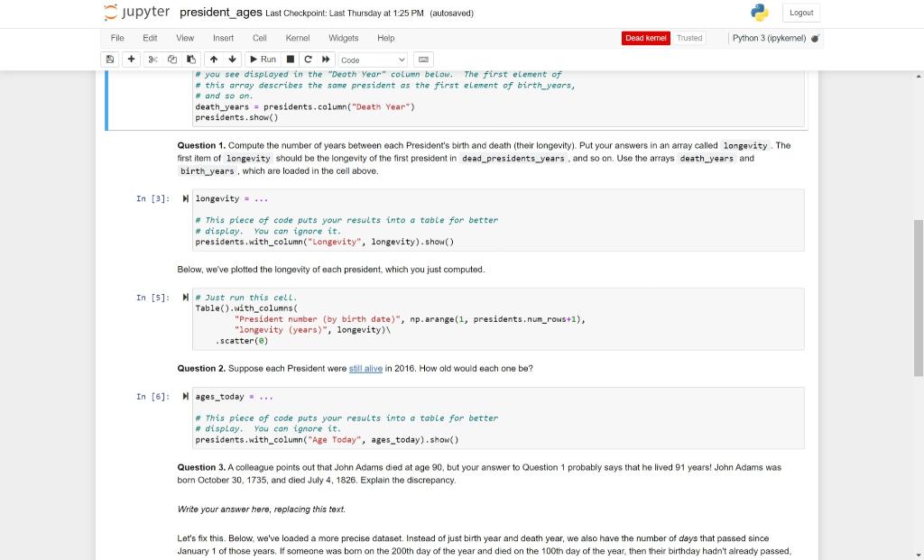The height and width of the screenshot is (560, 924).
Task: Open the Kernel menu
Action: click(x=298, y=38)
